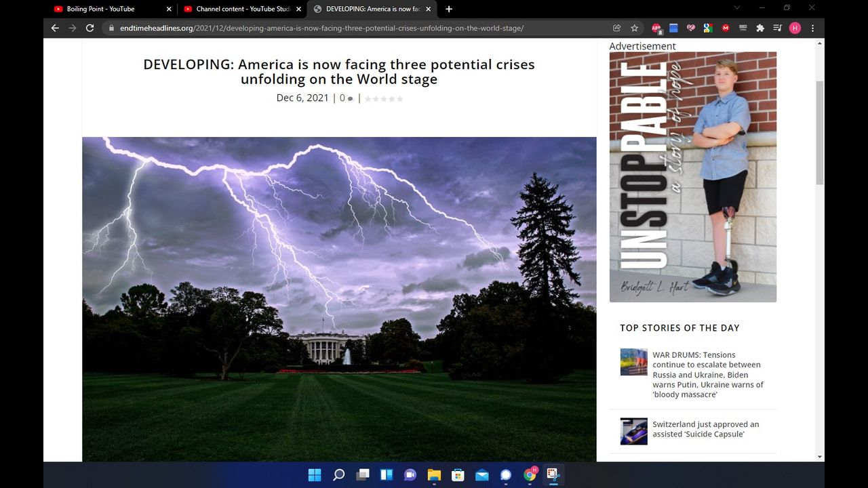Screen dimensions: 868x488
Task: Expand the tab search chevron
Action: click(x=736, y=8)
